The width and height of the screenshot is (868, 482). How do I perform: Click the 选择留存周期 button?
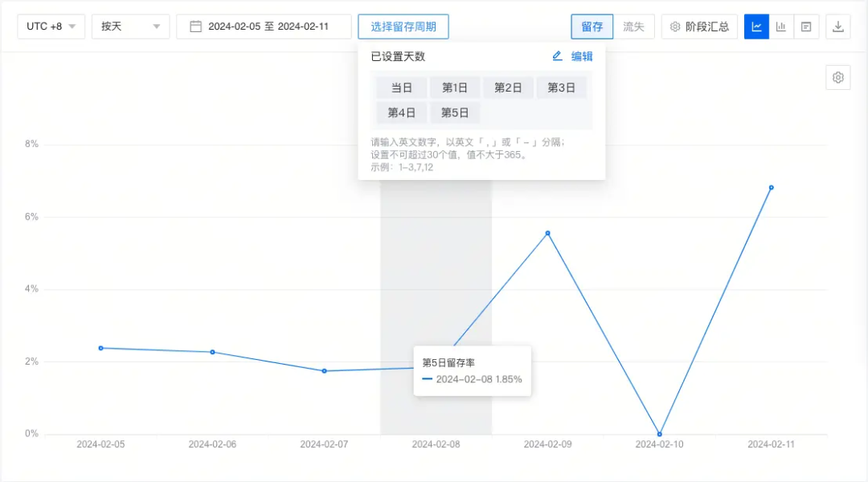tap(403, 27)
